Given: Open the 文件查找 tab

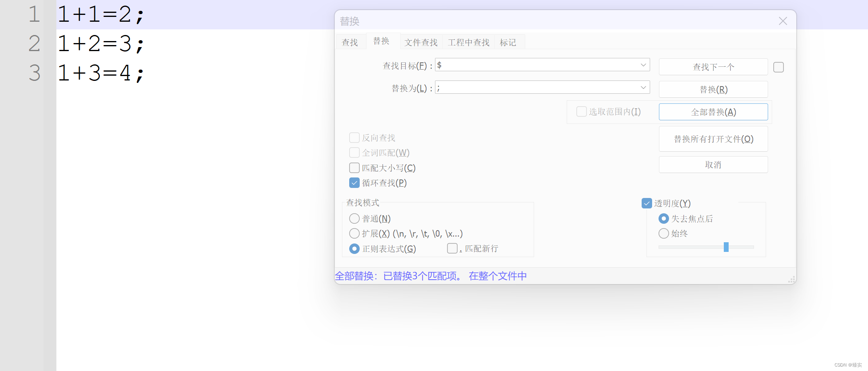Looking at the screenshot, I should pos(421,42).
